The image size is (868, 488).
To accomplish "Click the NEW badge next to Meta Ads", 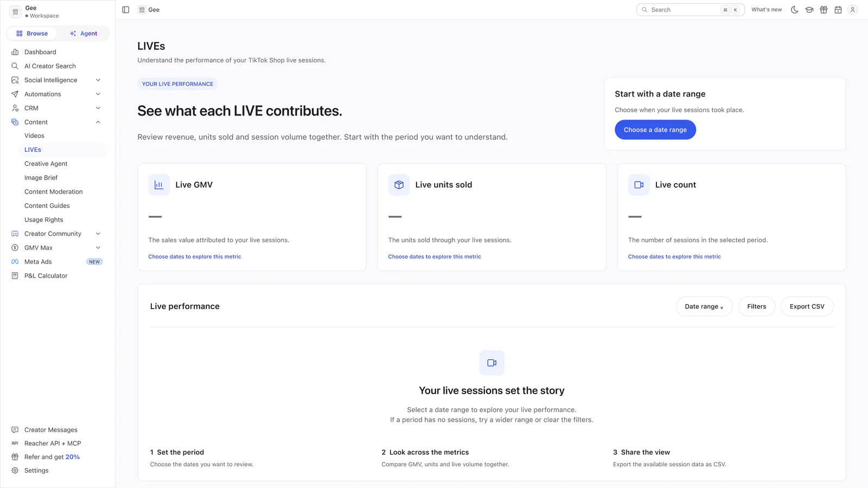I will [94, 262].
